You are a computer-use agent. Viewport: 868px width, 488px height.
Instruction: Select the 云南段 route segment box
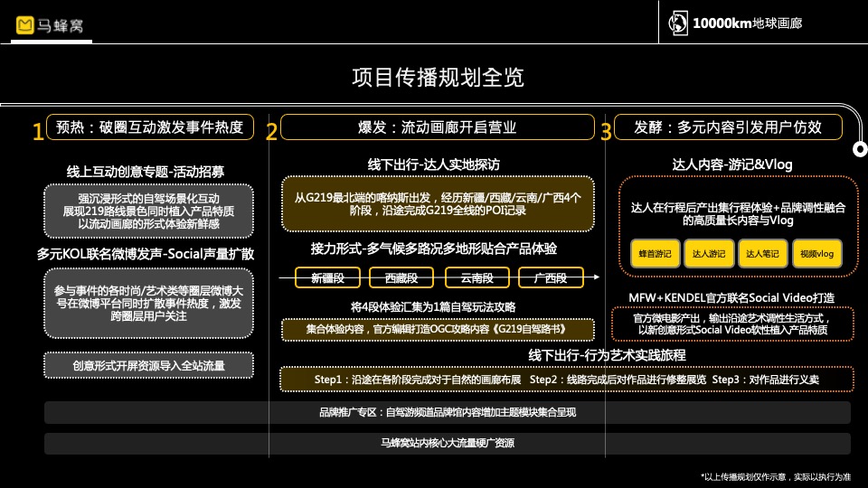(x=477, y=277)
